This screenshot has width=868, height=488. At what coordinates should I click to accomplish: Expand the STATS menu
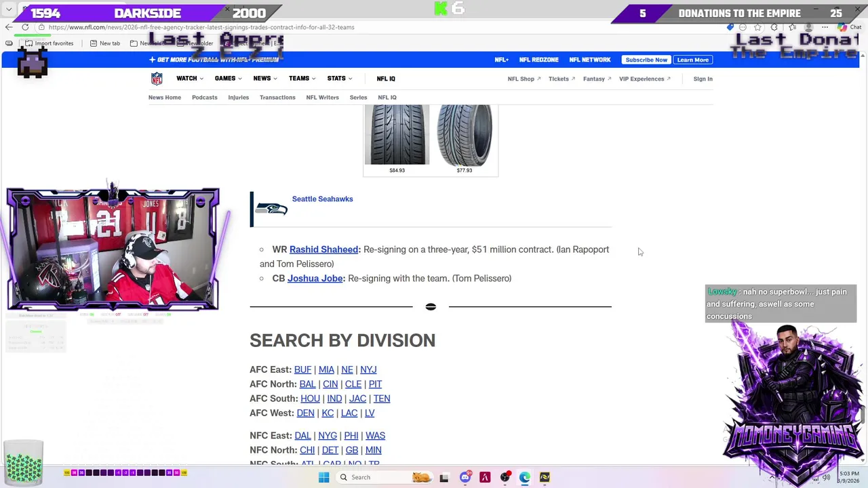pos(339,79)
